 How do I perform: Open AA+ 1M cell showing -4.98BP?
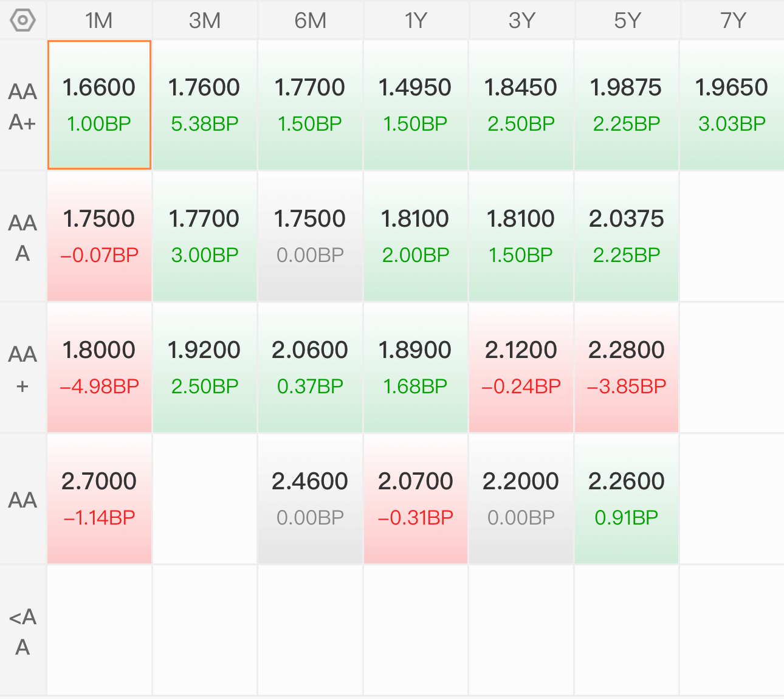pyautogui.click(x=99, y=367)
